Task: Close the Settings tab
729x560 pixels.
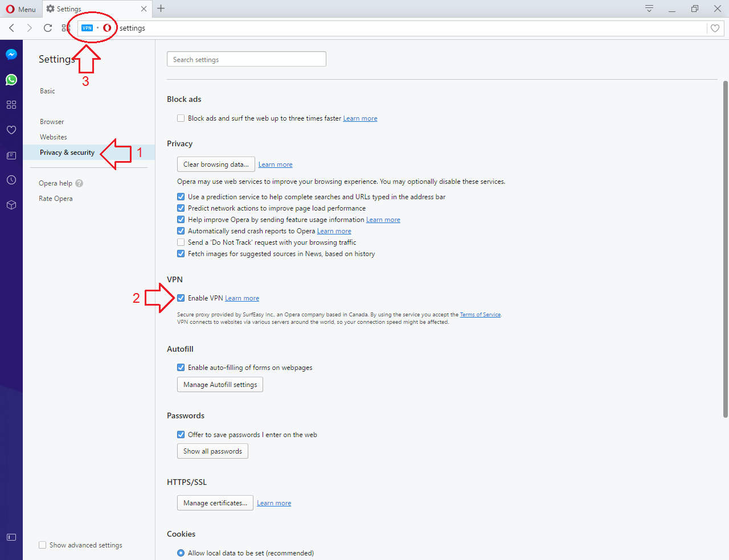Action: [144, 9]
